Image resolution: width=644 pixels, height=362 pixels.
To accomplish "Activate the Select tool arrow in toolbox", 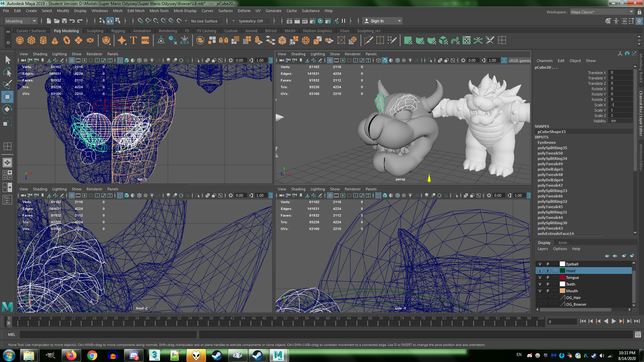I will click(x=7, y=60).
